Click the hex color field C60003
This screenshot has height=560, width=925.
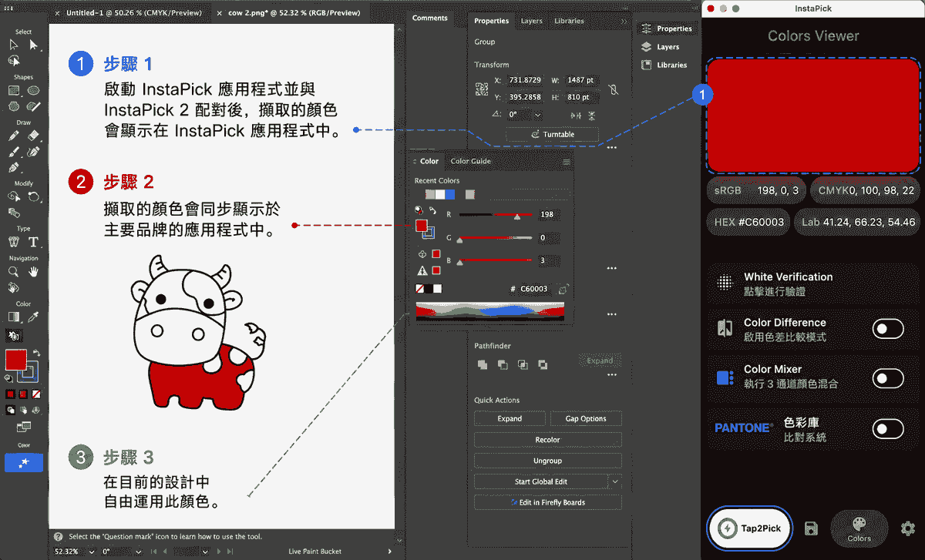click(534, 289)
